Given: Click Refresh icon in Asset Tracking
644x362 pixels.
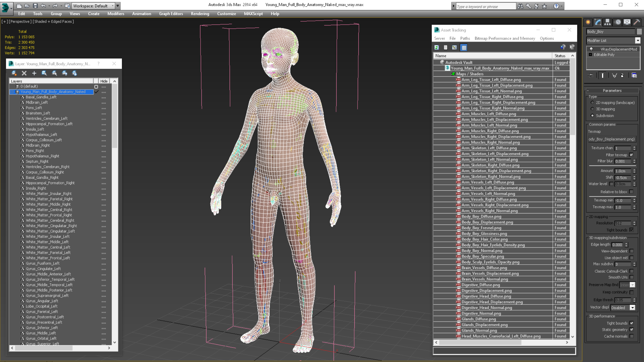Looking at the screenshot, I should click(x=436, y=47).
